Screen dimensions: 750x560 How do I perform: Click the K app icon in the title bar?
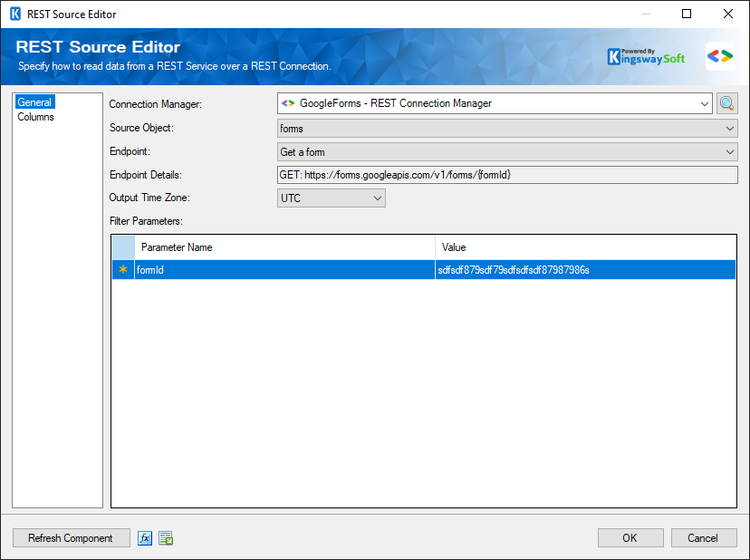pyautogui.click(x=15, y=14)
